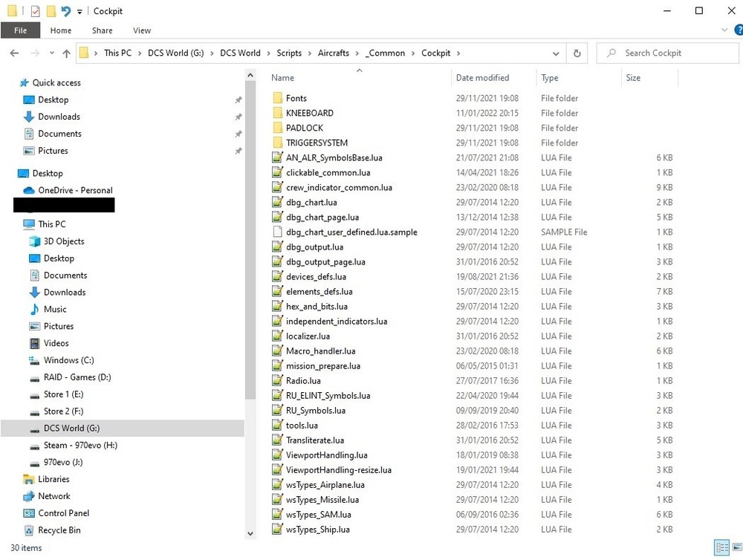The image size is (743, 560).
Task: Sort by Date modified column
Action: click(x=482, y=78)
